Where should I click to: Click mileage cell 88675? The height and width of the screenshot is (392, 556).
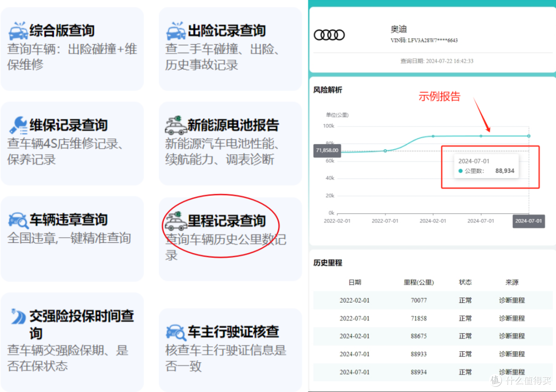(419, 336)
